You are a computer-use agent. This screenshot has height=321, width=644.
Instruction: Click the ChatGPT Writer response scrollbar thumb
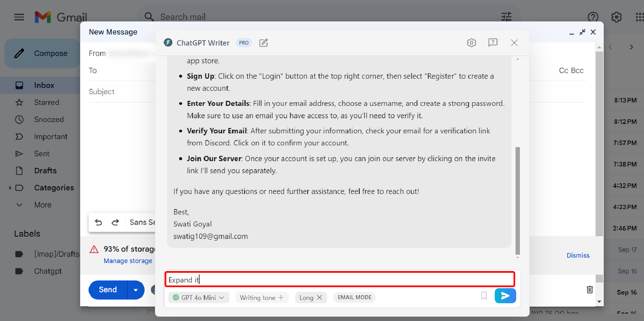click(x=518, y=201)
